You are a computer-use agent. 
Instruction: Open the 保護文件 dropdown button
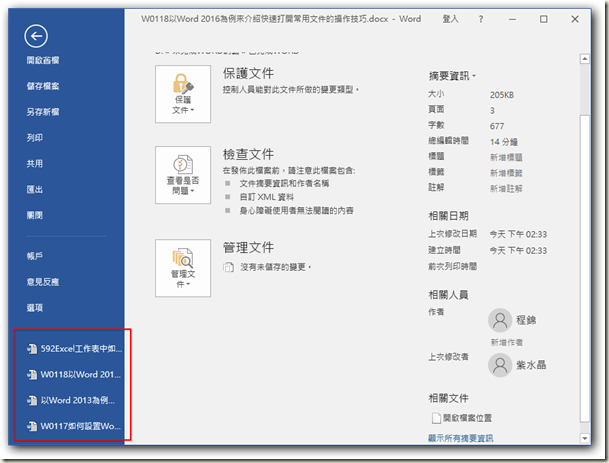183,94
